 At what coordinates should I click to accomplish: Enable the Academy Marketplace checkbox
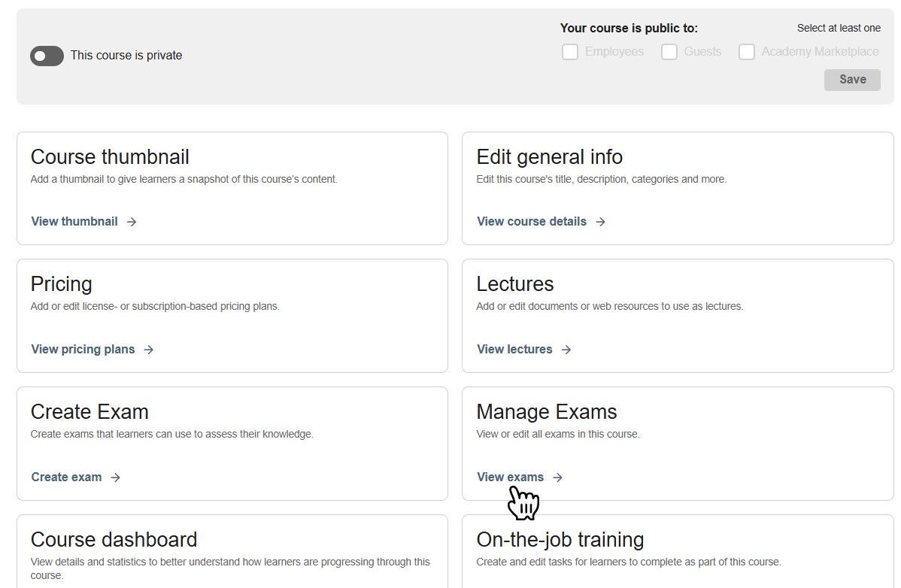747,52
